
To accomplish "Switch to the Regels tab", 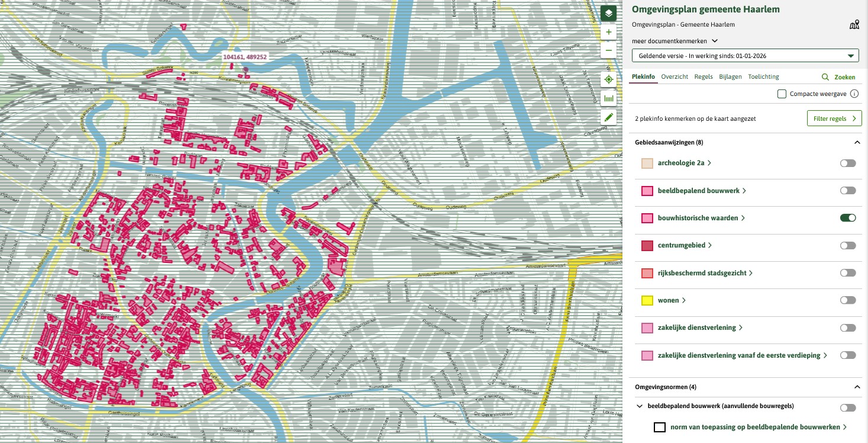I will pos(703,76).
